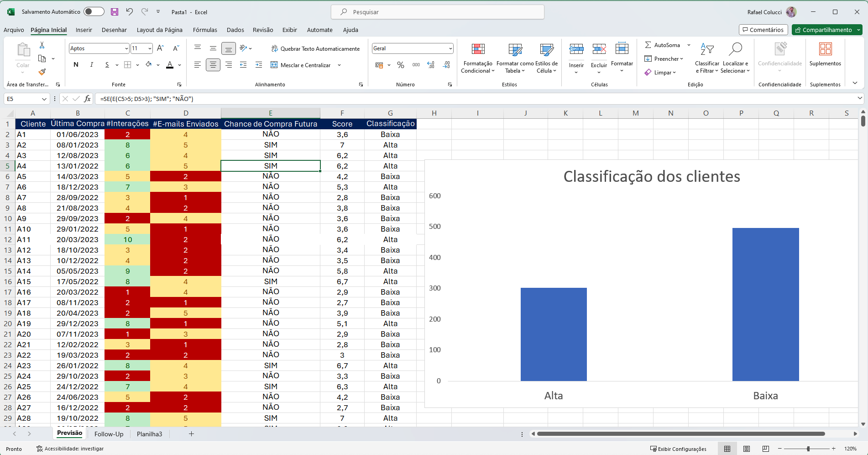The image size is (868, 455).
Task: Open the Follow-Up sheet tab
Action: (x=109, y=434)
